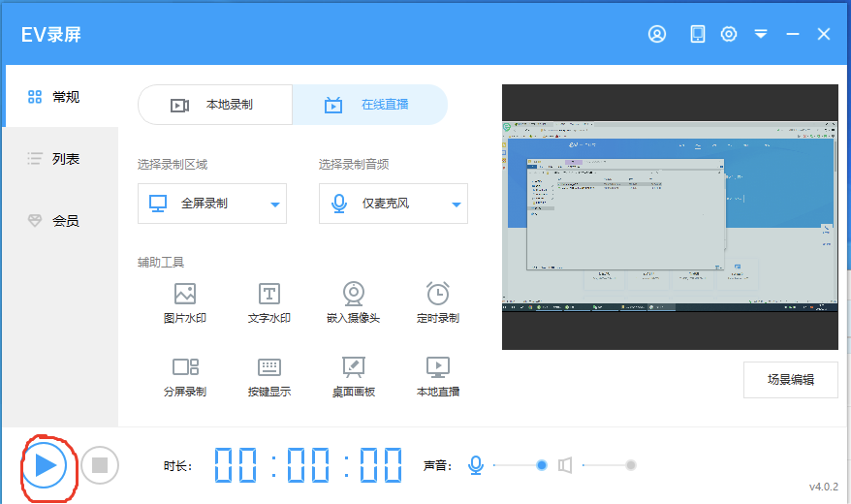
Task: Click the v4.0.2 version label
Action: [823, 487]
